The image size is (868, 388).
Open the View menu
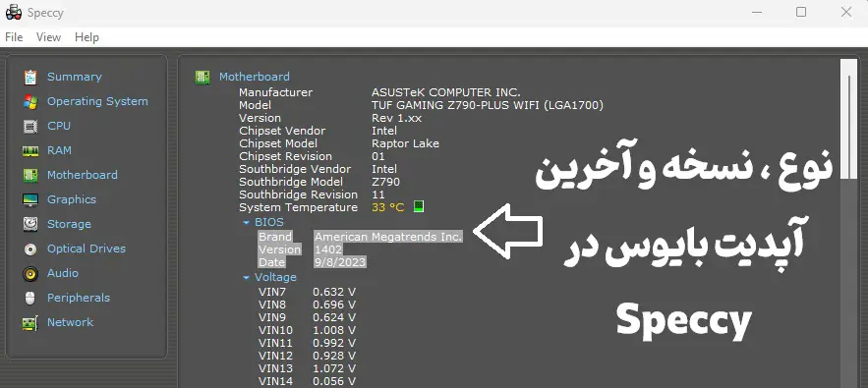(49, 37)
